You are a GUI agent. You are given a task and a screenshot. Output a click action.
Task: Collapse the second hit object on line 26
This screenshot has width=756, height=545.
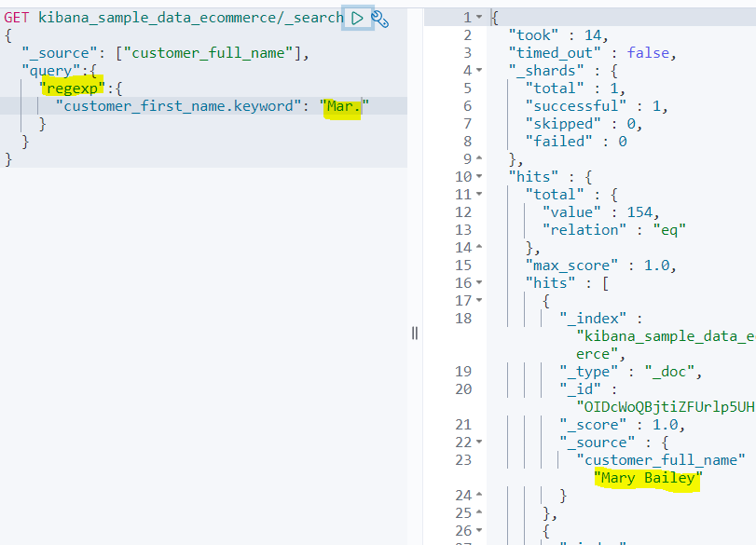[x=479, y=530]
